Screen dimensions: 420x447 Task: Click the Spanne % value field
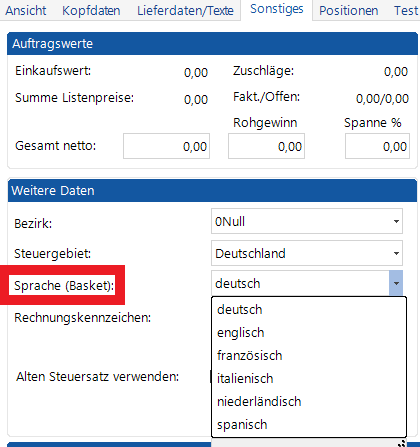click(x=377, y=146)
